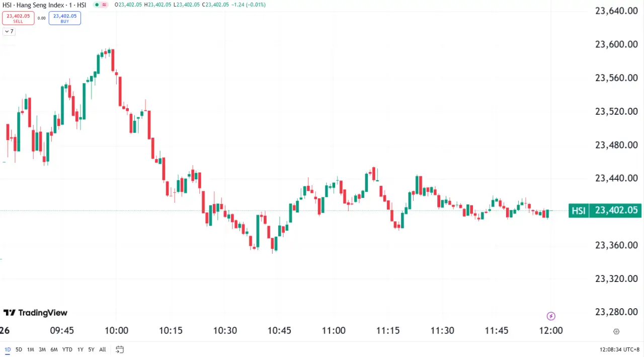Click the 23,600.00 price scale label
Image resolution: width=644 pixels, height=357 pixels.
(x=616, y=44)
